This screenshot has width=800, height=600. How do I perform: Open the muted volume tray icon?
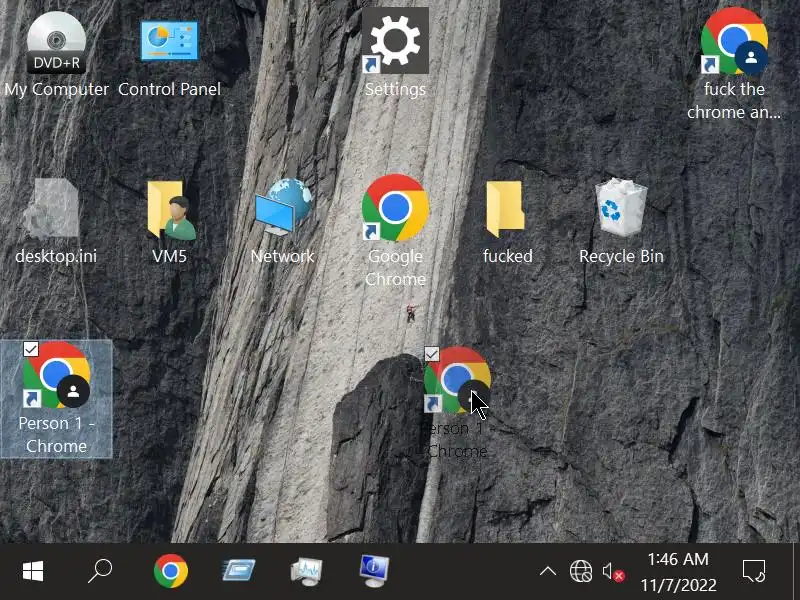614,572
